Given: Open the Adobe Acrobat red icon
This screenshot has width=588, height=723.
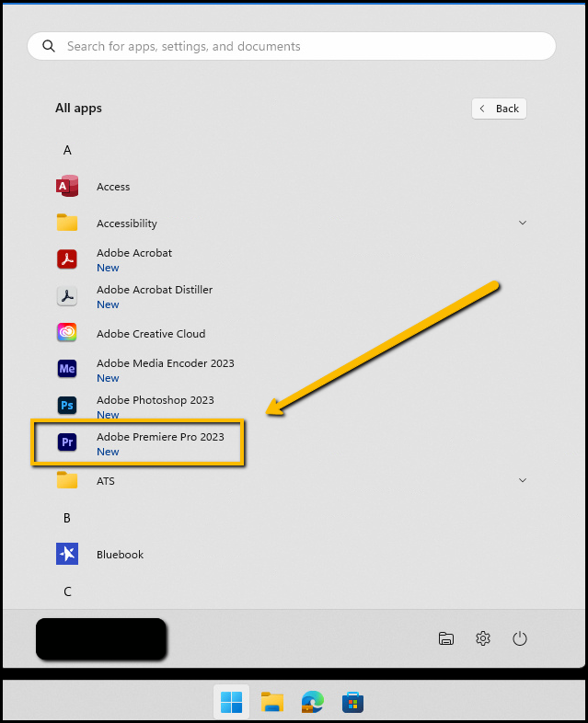Looking at the screenshot, I should (x=67, y=259).
